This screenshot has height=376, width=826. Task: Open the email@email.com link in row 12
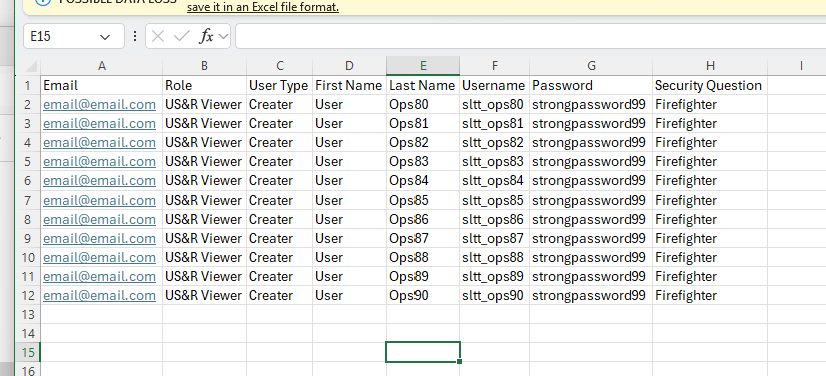pyautogui.click(x=100, y=295)
